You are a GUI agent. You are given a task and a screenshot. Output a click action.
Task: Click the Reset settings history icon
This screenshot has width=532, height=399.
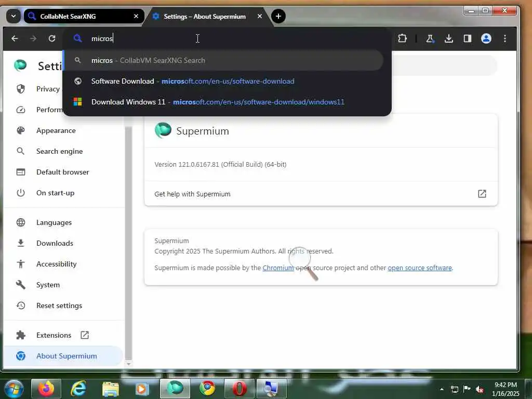click(21, 305)
